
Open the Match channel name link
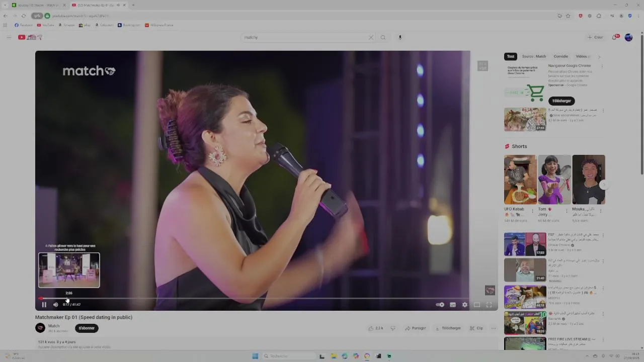54,326
